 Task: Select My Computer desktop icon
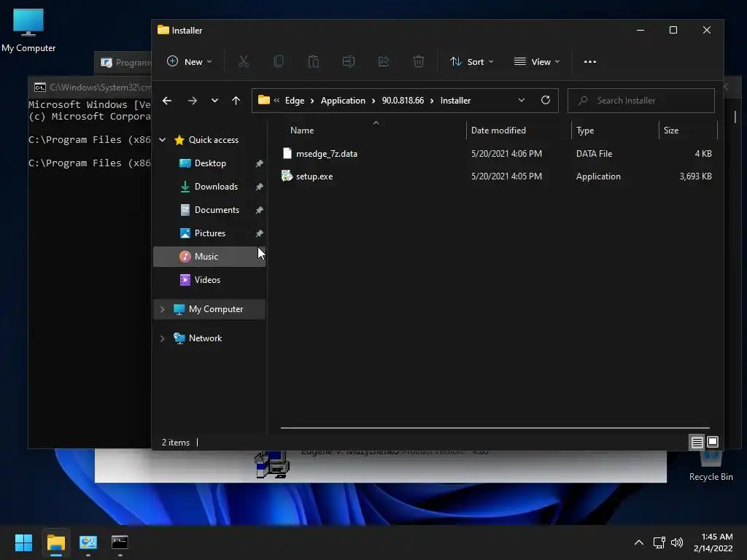[28, 30]
